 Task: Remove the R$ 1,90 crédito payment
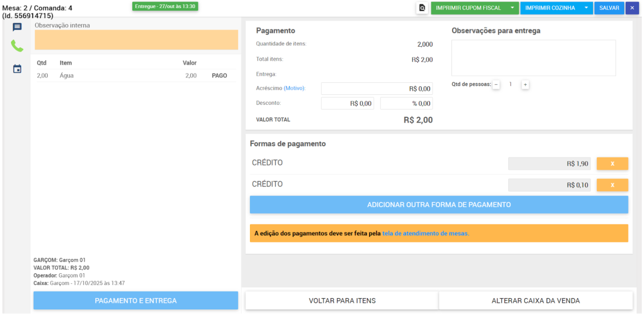pyautogui.click(x=612, y=164)
